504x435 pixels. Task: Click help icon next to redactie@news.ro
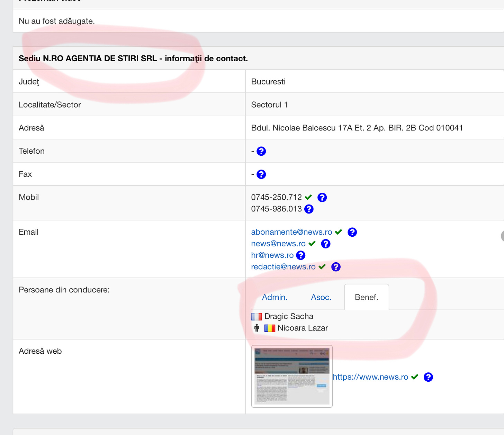point(336,267)
